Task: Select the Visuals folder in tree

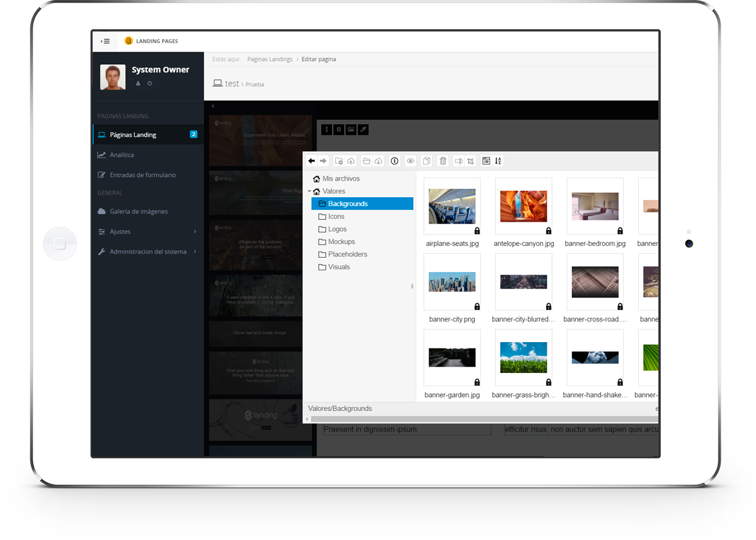Action: pos(334,267)
